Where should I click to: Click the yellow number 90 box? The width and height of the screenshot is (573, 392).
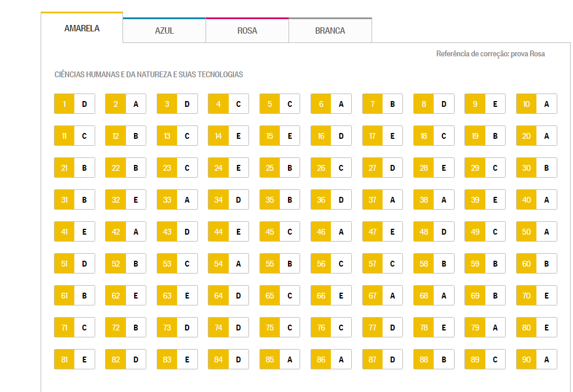[x=526, y=359]
